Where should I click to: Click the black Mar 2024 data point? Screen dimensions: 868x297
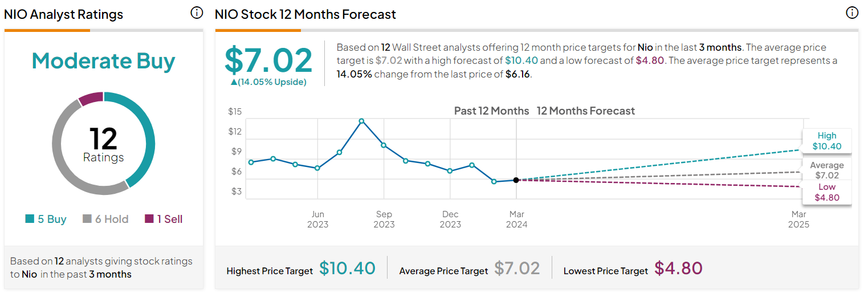(516, 180)
